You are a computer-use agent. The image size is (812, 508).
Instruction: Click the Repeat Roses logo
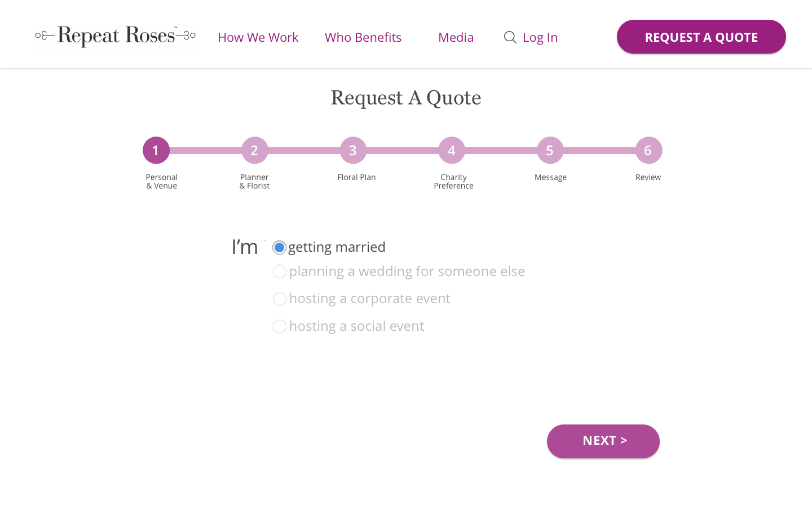(116, 36)
